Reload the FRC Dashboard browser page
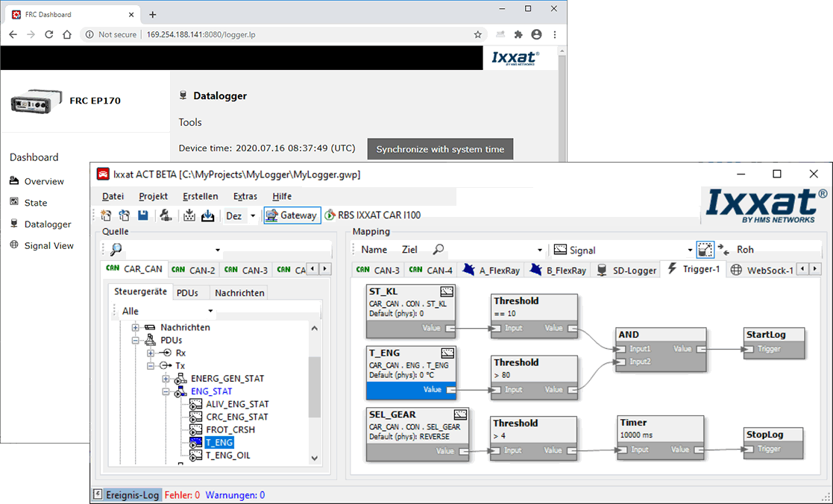This screenshot has width=833, height=504. [49, 34]
